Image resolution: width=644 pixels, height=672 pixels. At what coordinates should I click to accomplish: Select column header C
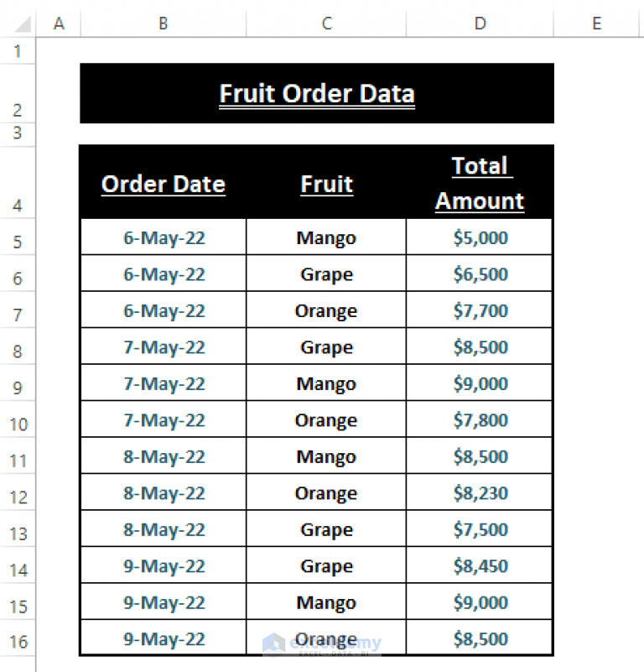(325, 23)
